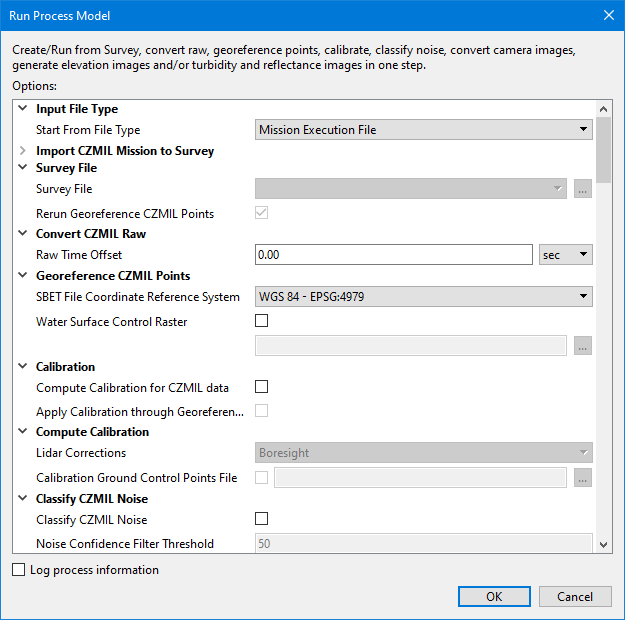
Task: Enable Water Surface Control Raster checkbox
Action: point(262,321)
